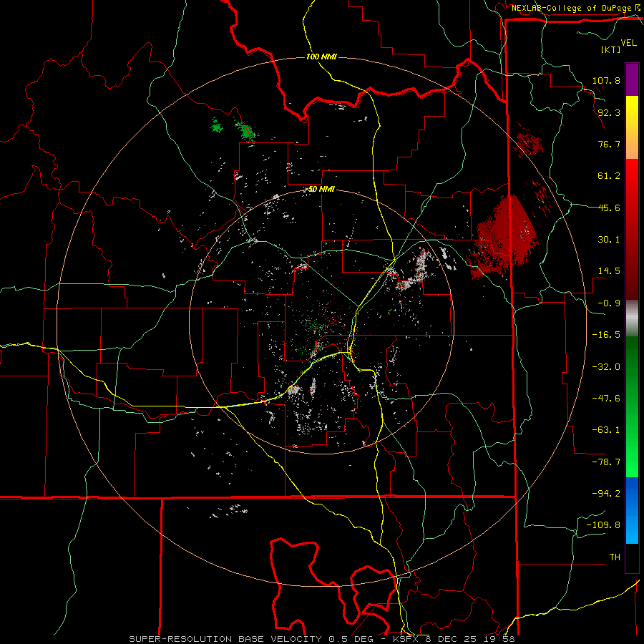The width and height of the screenshot is (644, 644).
Task: Click the [KT] units label
Action: [610, 49]
